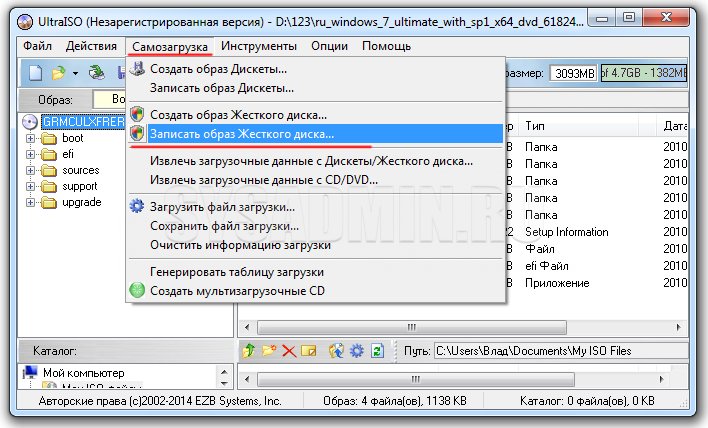
Task: Click the GRMCULXFRER disc image root node
Action: click(x=78, y=121)
